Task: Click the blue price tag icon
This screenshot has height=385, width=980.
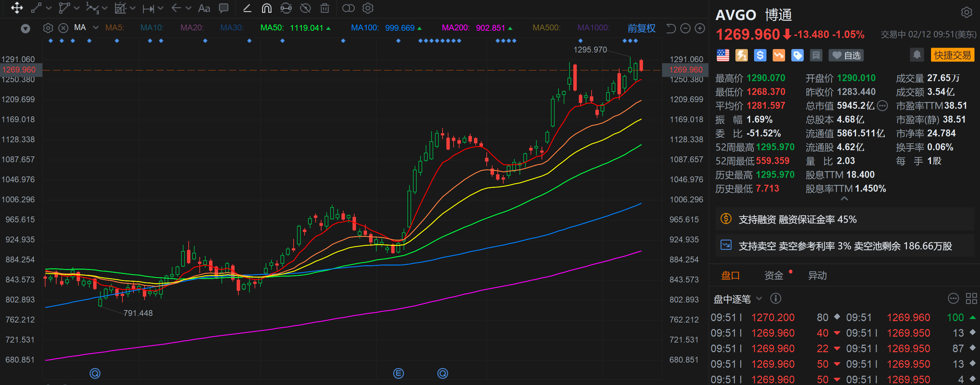Action: [x=798, y=56]
